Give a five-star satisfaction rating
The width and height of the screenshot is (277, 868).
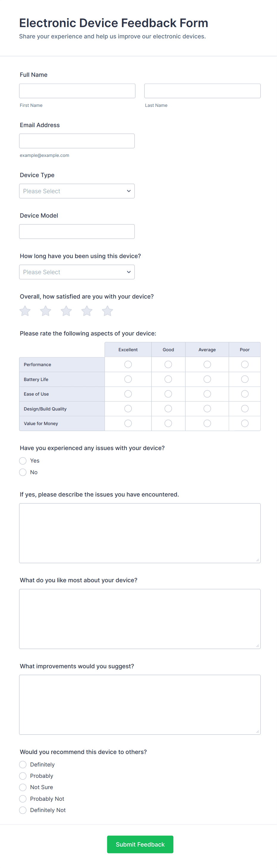click(107, 311)
